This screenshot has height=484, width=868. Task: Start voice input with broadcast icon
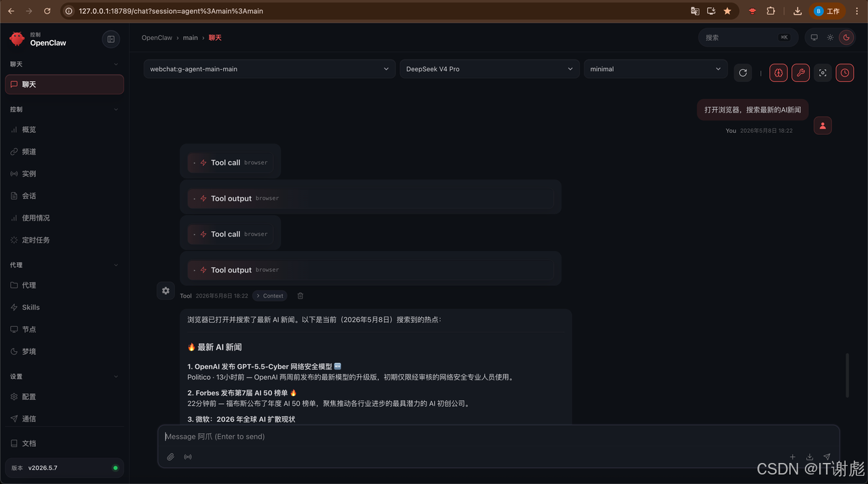click(188, 457)
